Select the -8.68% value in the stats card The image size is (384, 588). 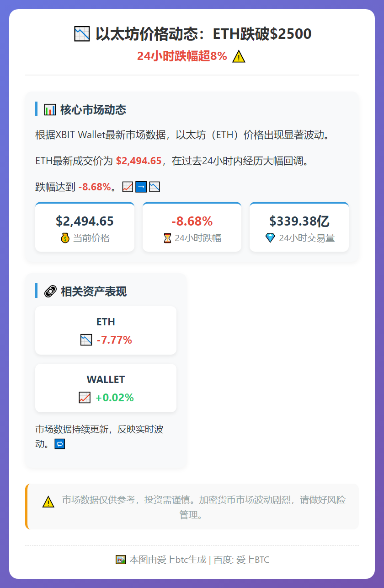click(192, 221)
